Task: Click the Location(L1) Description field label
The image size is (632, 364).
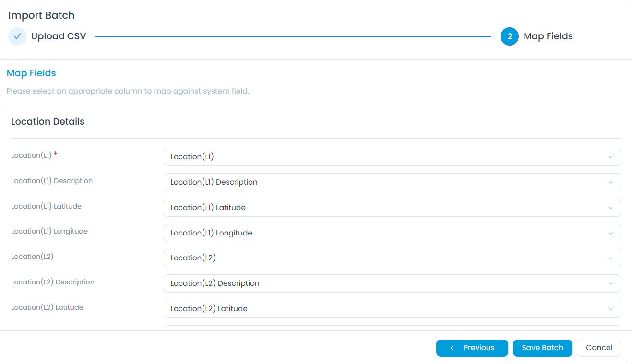Action: pos(52,181)
